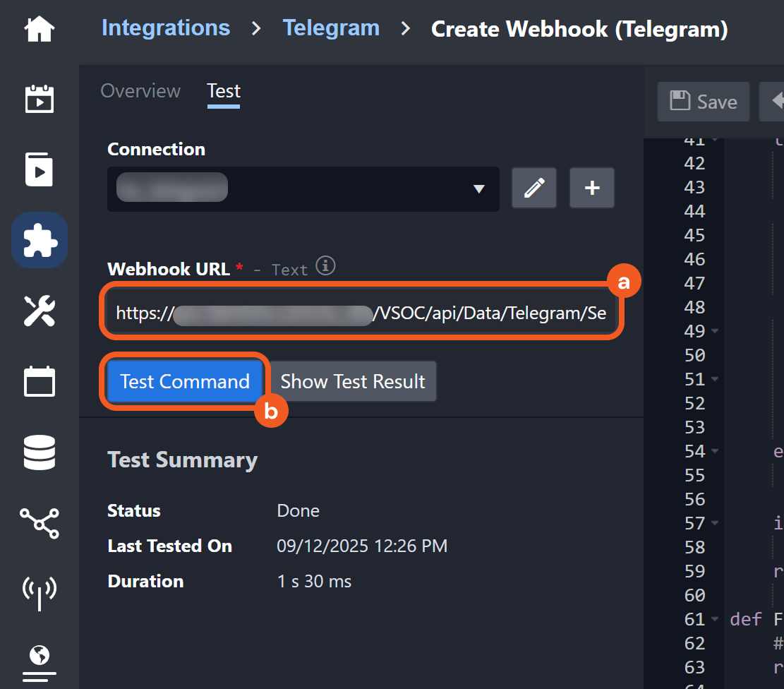The width and height of the screenshot is (784, 689).
Task: Open the playbook play icon in sidebar
Action: click(x=39, y=169)
